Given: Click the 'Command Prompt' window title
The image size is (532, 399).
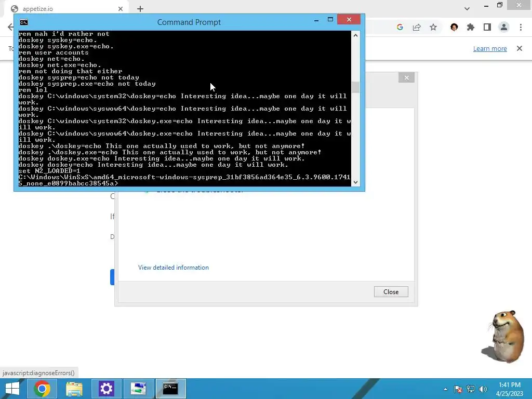Looking at the screenshot, I should tap(189, 22).
